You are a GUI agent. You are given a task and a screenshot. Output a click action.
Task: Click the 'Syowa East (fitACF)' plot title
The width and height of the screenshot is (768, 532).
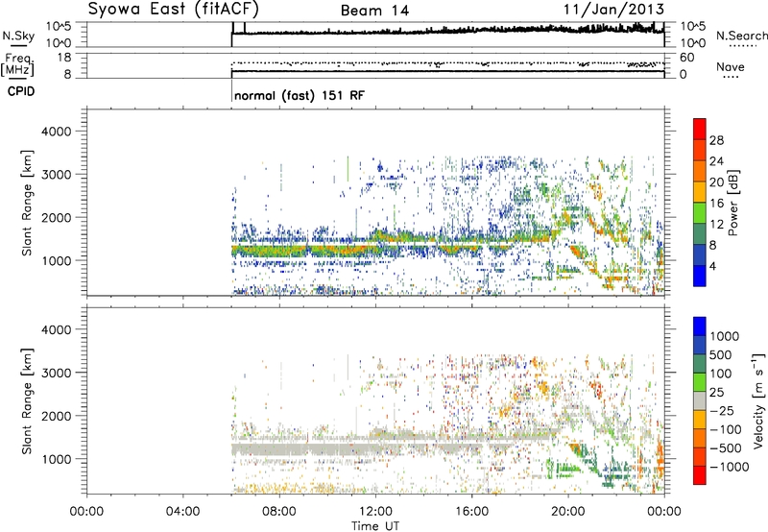[174, 9]
